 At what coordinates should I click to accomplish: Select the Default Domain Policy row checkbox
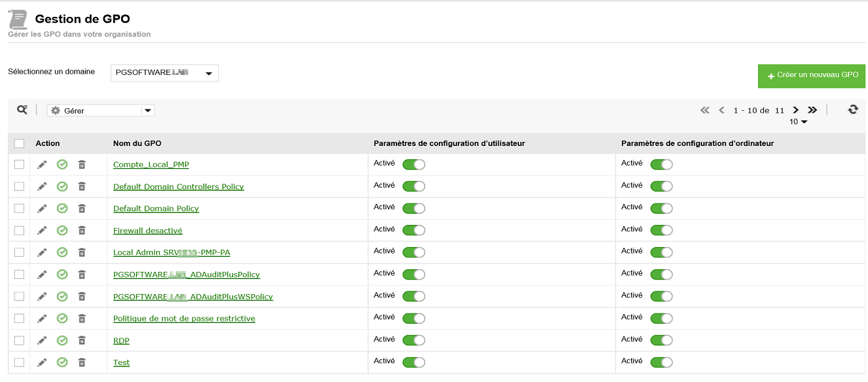pyautogui.click(x=19, y=209)
